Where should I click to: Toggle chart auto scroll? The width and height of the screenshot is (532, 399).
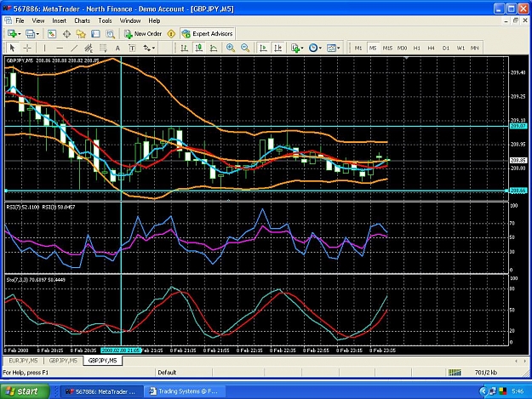pos(263,48)
